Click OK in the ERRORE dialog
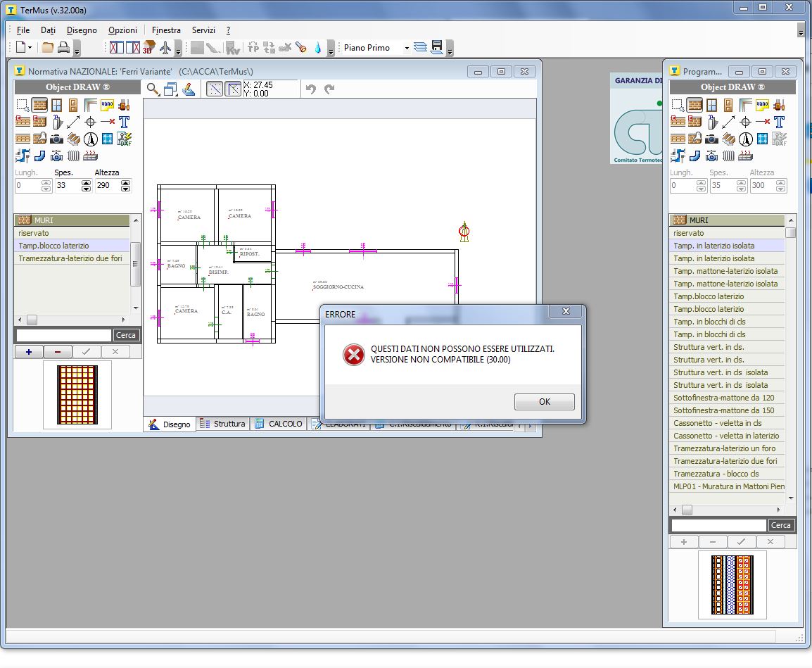The width and height of the screenshot is (812, 668). click(544, 402)
